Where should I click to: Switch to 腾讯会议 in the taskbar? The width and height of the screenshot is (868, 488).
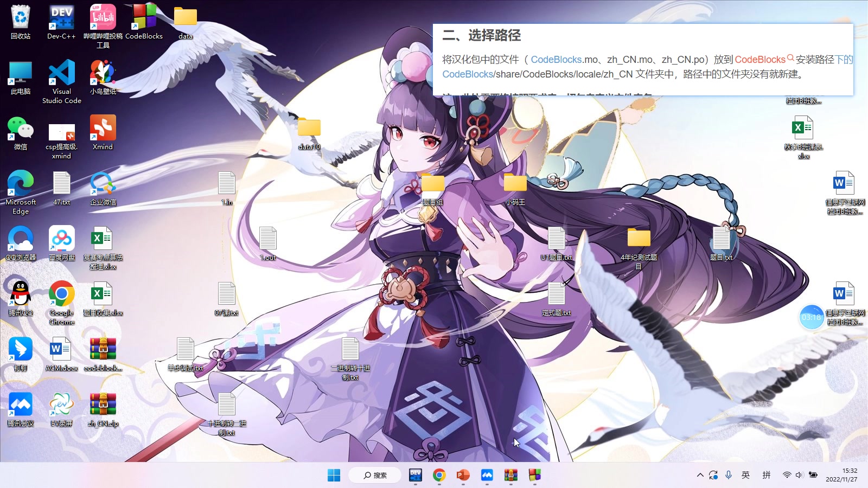click(x=487, y=476)
